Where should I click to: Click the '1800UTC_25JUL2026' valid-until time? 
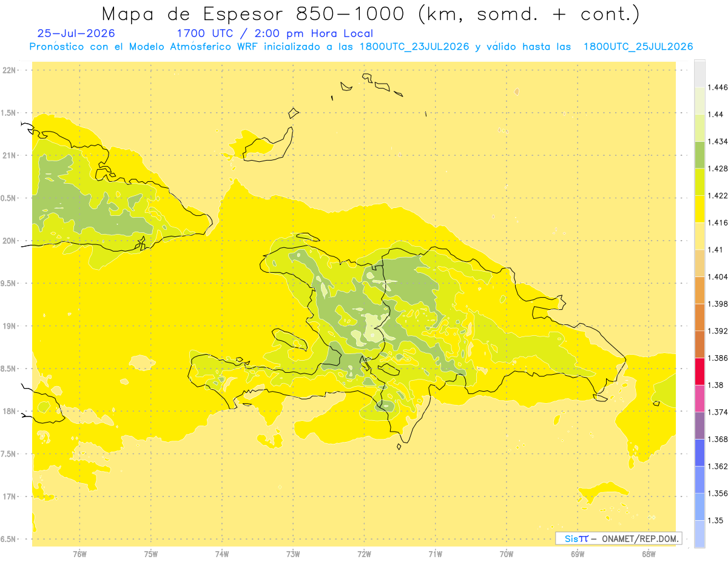[x=638, y=47]
